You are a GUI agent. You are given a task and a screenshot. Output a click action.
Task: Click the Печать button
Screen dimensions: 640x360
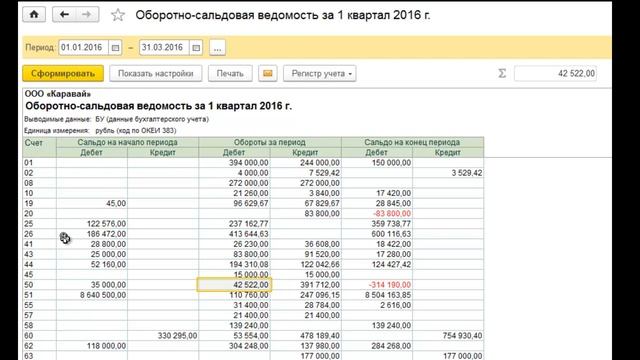click(230, 73)
